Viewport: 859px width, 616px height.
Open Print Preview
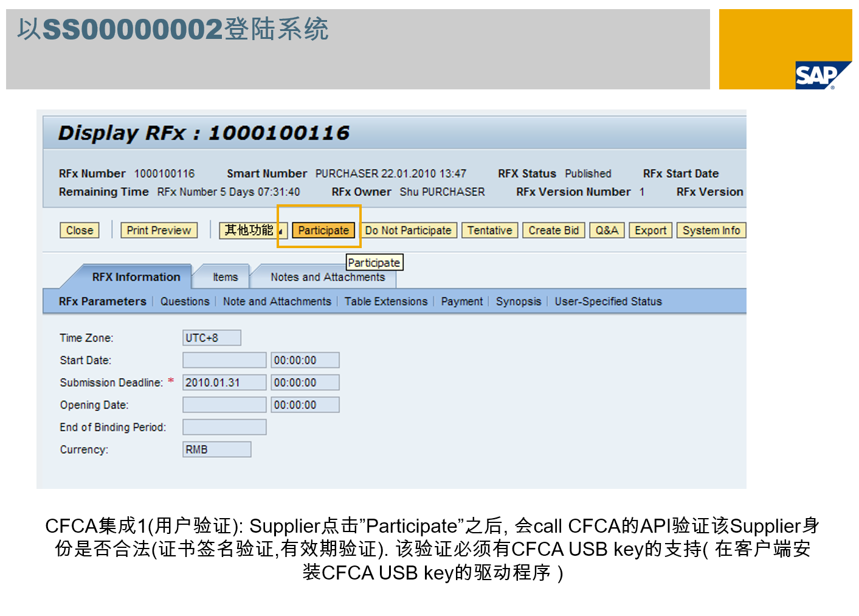click(x=159, y=230)
